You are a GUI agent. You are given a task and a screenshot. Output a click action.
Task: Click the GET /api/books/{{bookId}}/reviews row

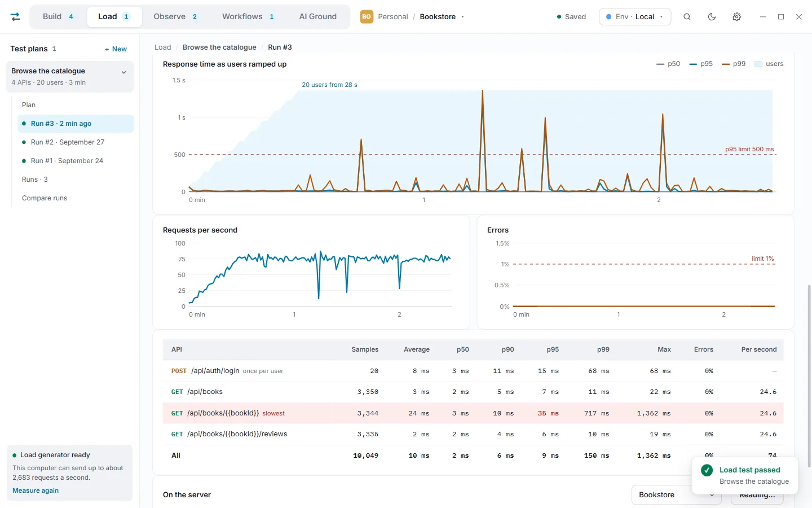click(473, 434)
